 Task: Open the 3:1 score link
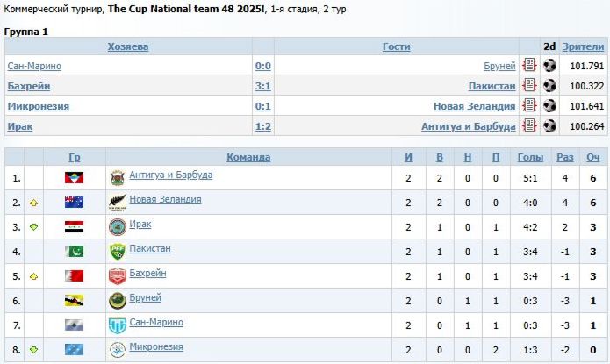262,86
